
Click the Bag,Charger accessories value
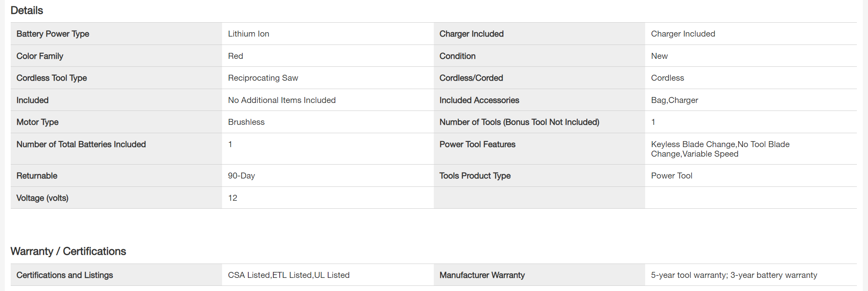click(x=674, y=100)
